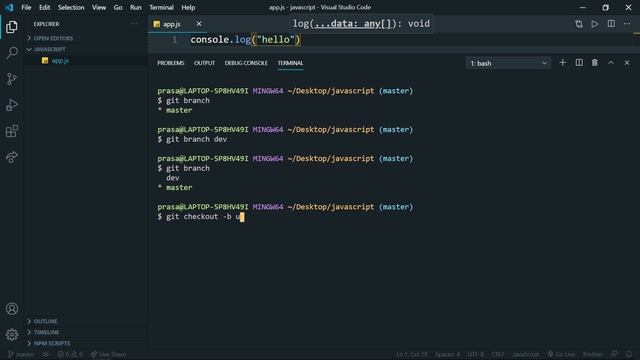Close the terminal panel
640x360 pixels.
pyautogui.click(x=627, y=63)
